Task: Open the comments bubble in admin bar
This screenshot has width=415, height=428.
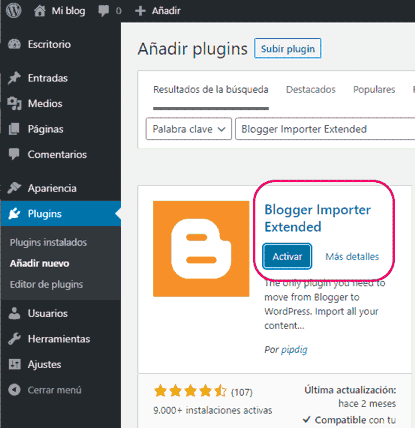Action: click(104, 11)
